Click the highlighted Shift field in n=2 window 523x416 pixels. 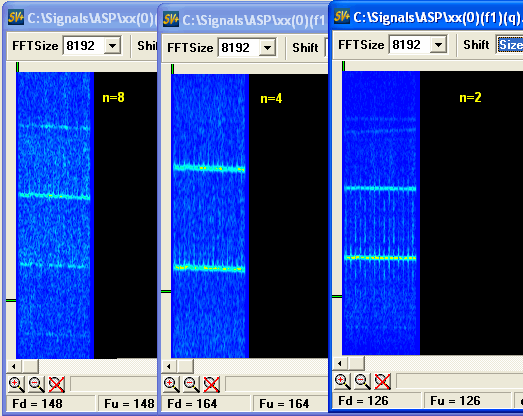510,44
